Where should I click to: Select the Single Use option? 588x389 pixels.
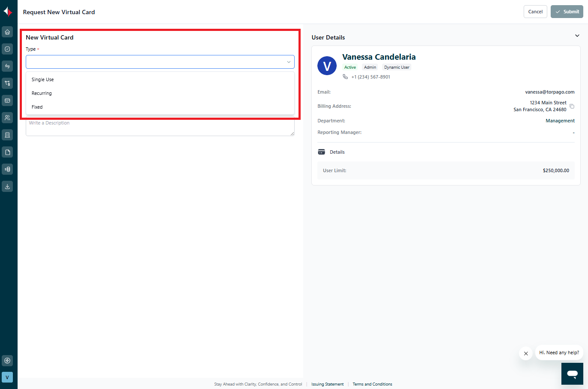tap(160, 79)
